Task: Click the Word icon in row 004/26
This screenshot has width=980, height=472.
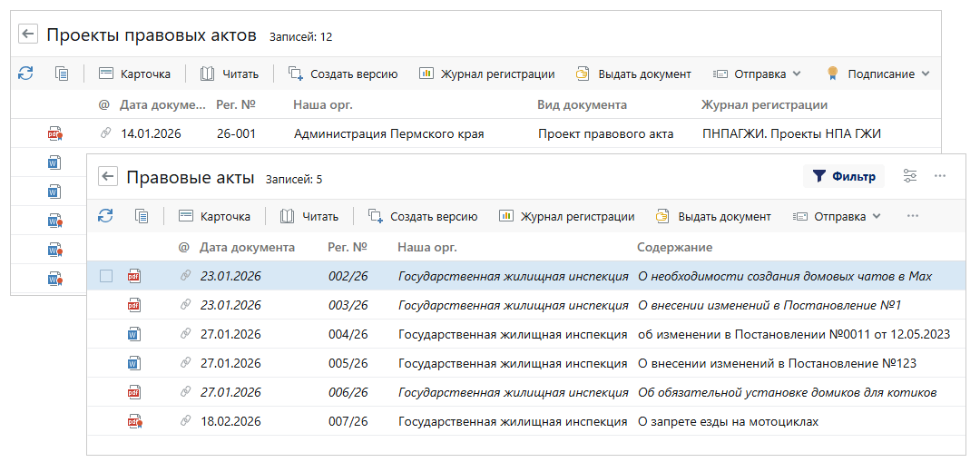Action: coord(134,334)
